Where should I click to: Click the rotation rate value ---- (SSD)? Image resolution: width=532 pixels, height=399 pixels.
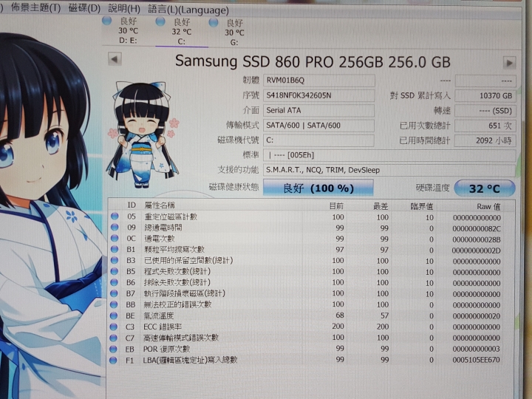[485, 111]
